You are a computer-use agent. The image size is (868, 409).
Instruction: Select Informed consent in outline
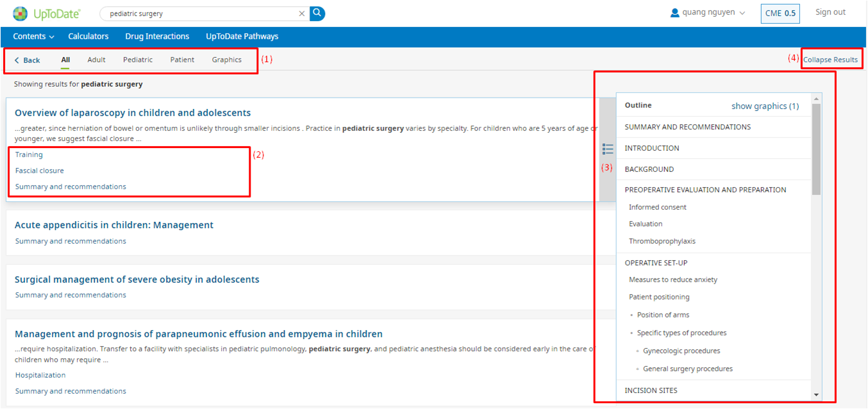[x=658, y=207]
